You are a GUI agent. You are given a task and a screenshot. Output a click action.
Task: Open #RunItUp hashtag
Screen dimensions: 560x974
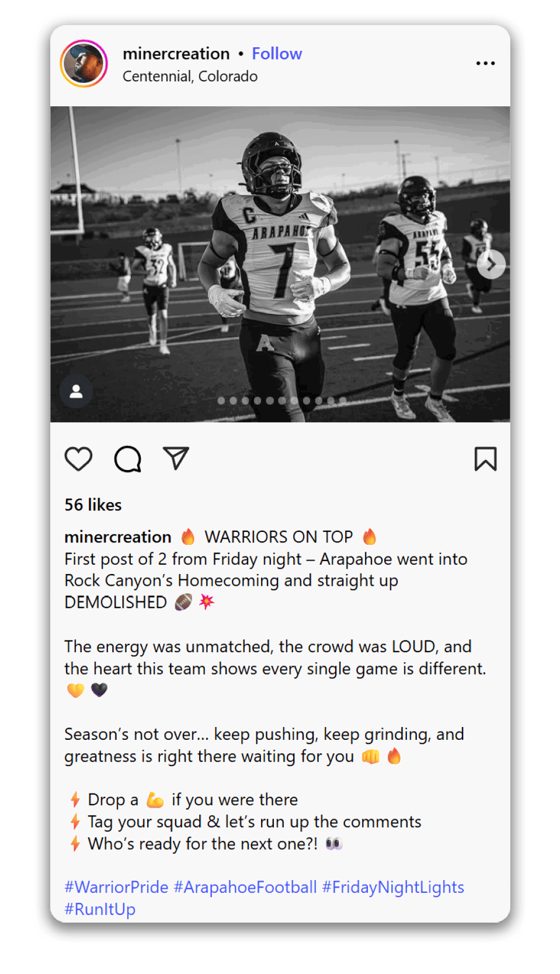tap(100, 909)
